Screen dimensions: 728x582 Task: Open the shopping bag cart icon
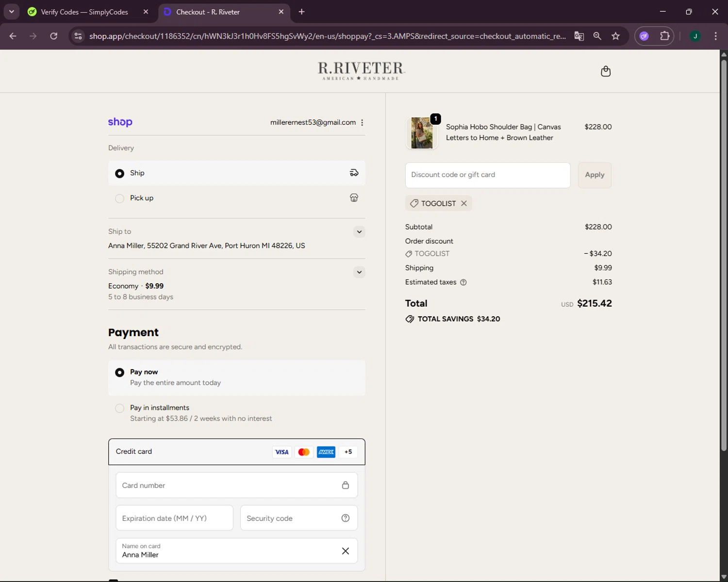pyautogui.click(x=606, y=71)
